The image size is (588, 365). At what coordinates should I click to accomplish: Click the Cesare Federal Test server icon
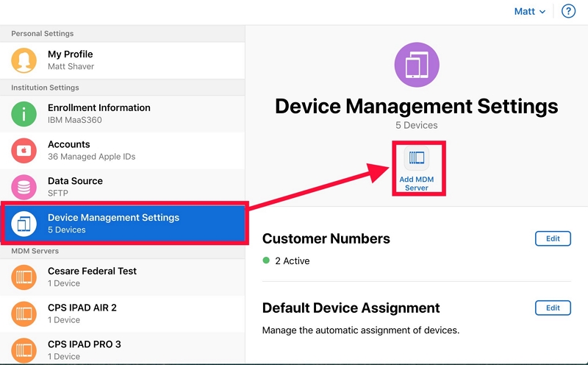(x=24, y=277)
